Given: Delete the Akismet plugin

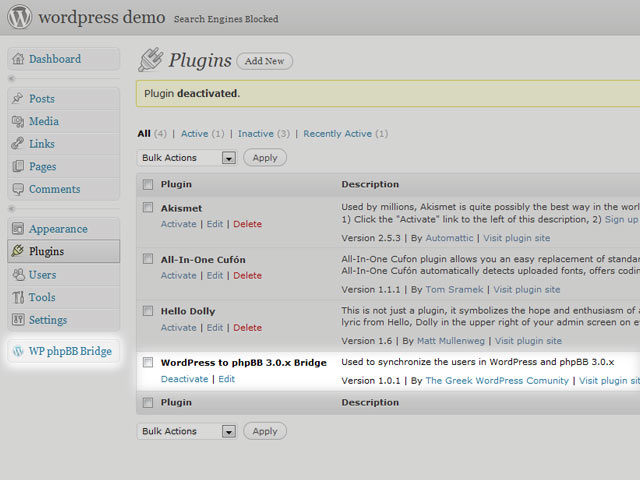Looking at the screenshot, I should click(247, 224).
